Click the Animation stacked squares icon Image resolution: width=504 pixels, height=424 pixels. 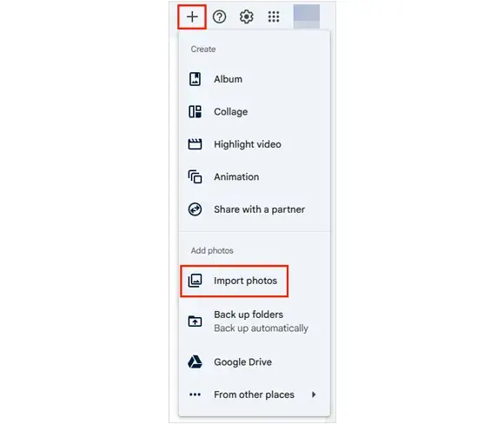195,176
